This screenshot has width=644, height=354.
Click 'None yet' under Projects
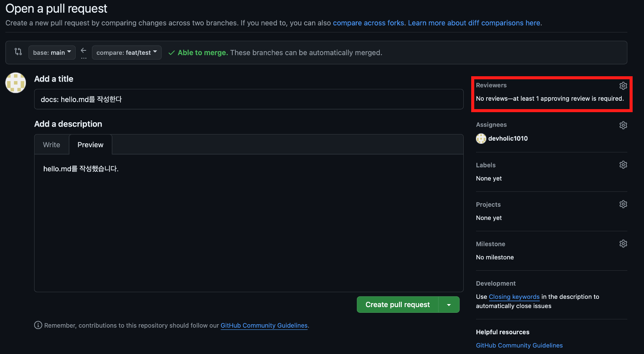coord(489,218)
